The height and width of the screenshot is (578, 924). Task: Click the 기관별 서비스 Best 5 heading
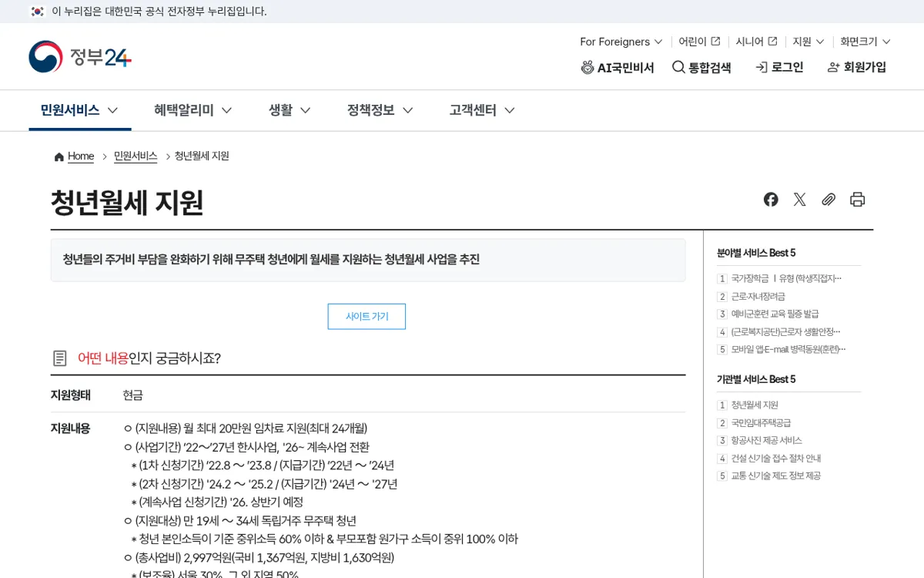point(756,379)
